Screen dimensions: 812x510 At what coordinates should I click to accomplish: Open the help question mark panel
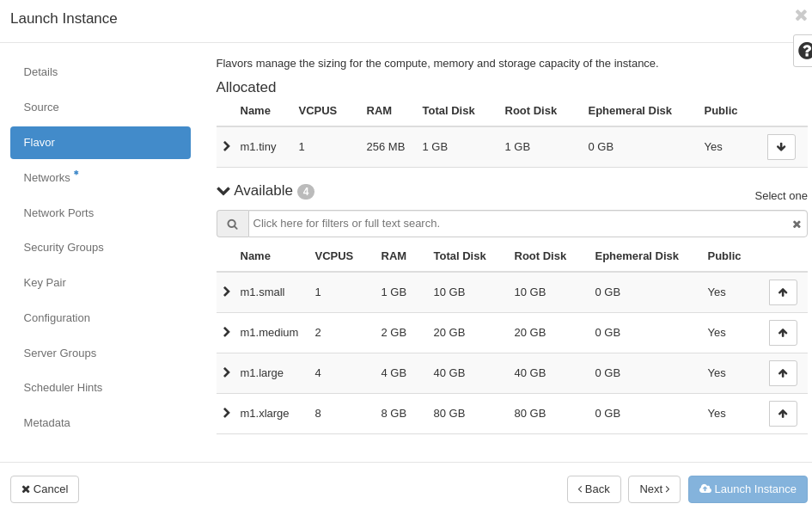tap(803, 51)
